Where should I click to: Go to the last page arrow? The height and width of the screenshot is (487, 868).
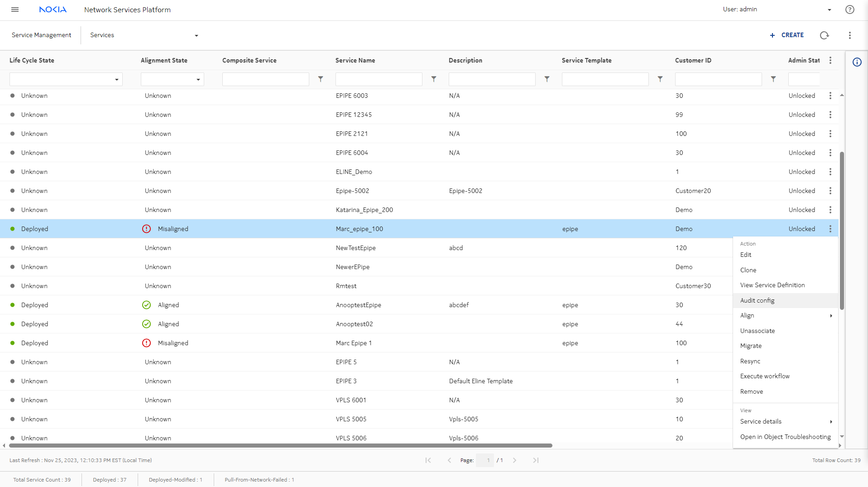pyautogui.click(x=536, y=460)
